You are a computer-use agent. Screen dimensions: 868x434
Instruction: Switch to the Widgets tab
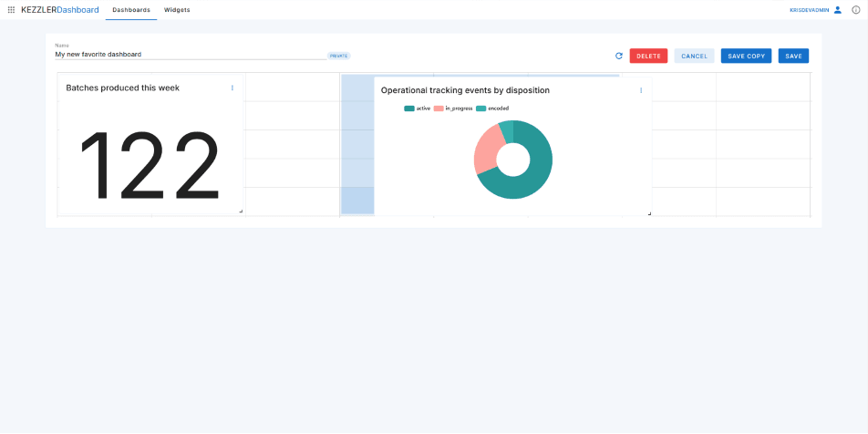tap(177, 10)
